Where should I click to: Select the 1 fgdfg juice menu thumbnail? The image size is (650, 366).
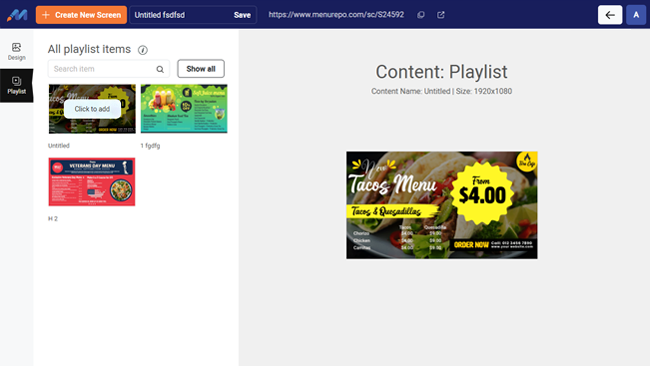coord(184,109)
